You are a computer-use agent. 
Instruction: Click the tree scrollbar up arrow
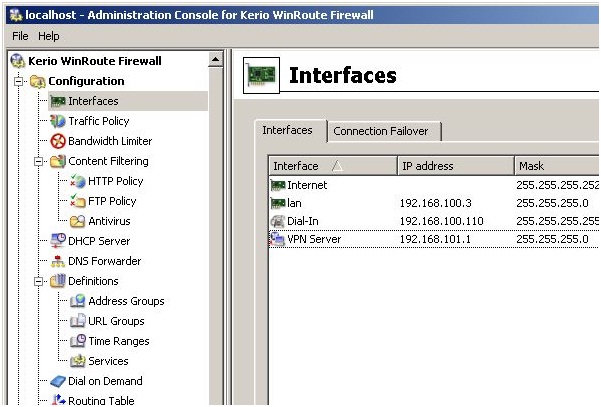(x=216, y=59)
